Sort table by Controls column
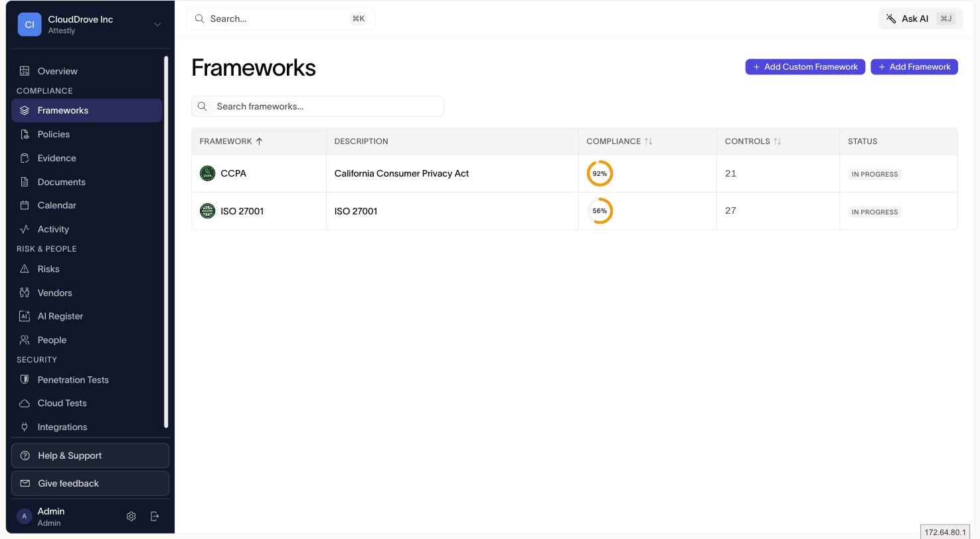Image resolution: width=980 pixels, height=539 pixels. pyautogui.click(x=777, y=141)
